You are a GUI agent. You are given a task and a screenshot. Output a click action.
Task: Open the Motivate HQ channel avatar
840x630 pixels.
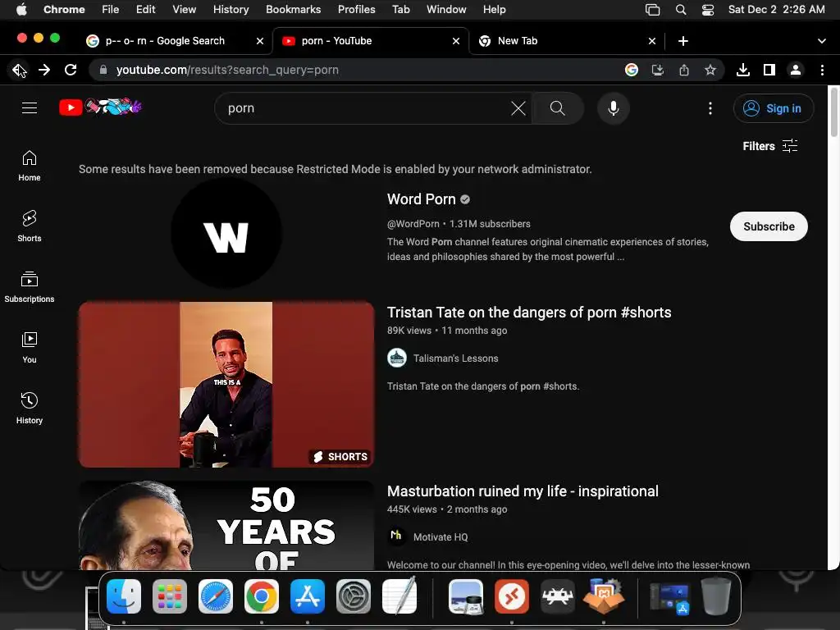[397, 536]
